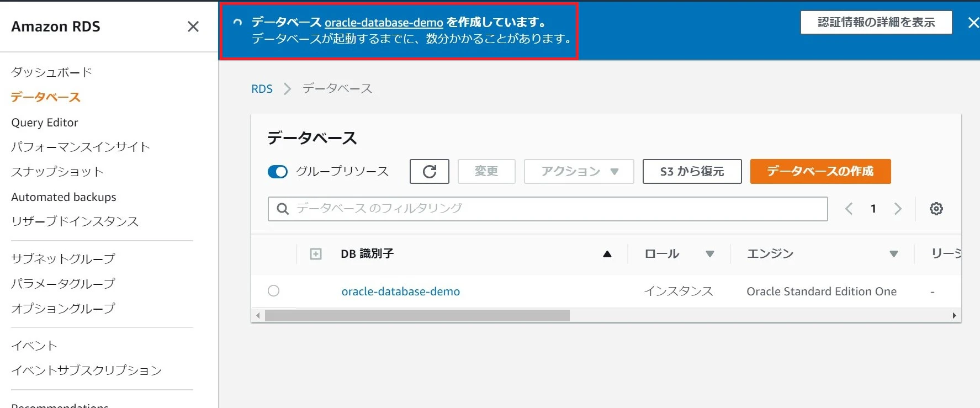Go to next page chevron
The height and width of the screenshot is (408, 980).
[x=898, y=209]
